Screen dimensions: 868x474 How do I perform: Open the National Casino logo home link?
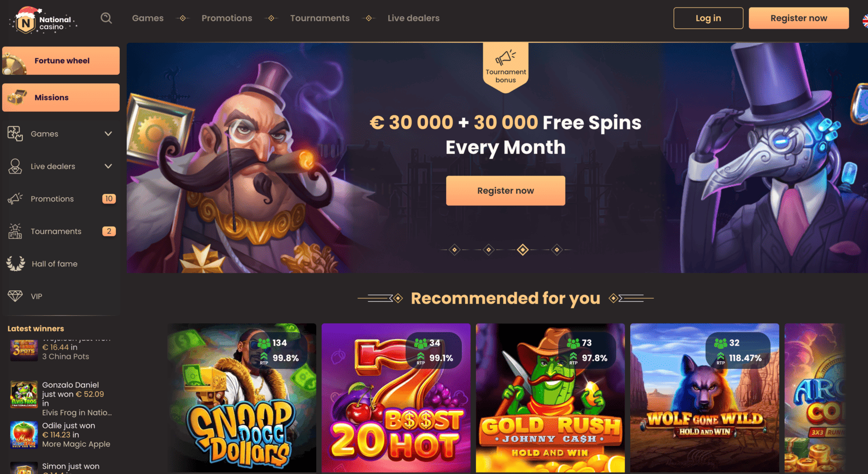(43, 21)
